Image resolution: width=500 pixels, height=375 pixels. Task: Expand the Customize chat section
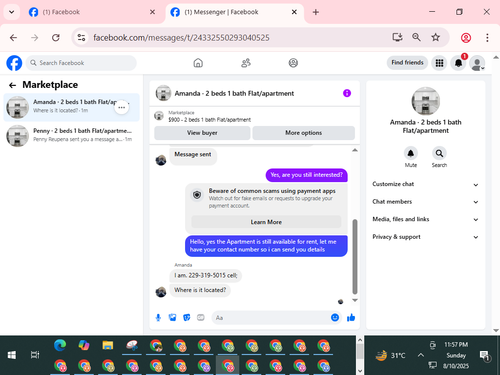tap(425, 184)
